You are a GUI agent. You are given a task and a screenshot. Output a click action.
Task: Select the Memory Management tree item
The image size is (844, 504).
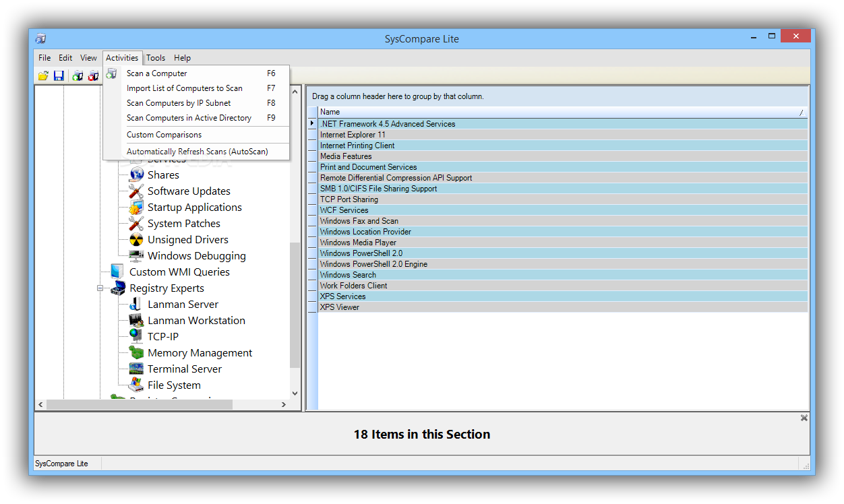click(200, 352)
